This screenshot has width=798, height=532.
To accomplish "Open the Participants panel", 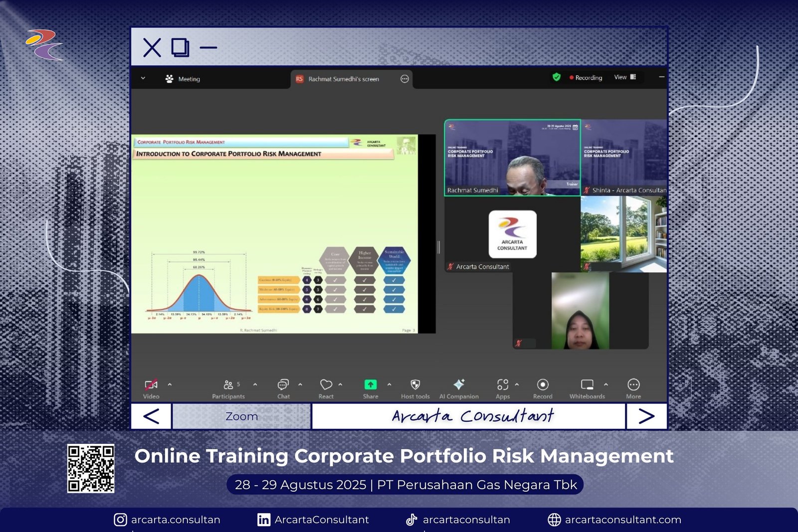I will 228,385.
